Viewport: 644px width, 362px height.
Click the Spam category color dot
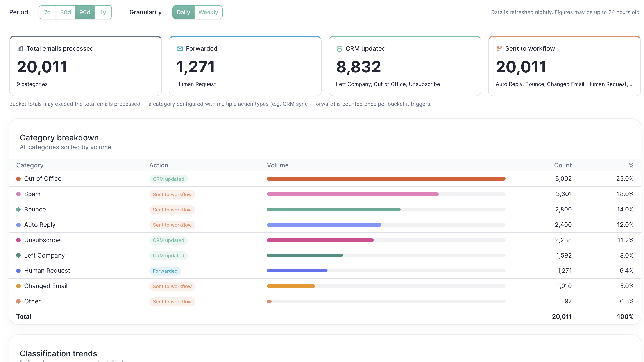[x=18, y=194]
